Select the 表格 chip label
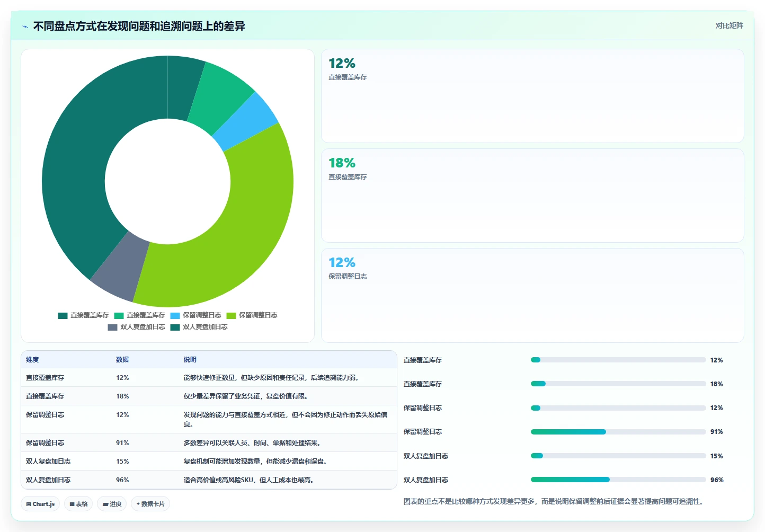 (82, 504)
